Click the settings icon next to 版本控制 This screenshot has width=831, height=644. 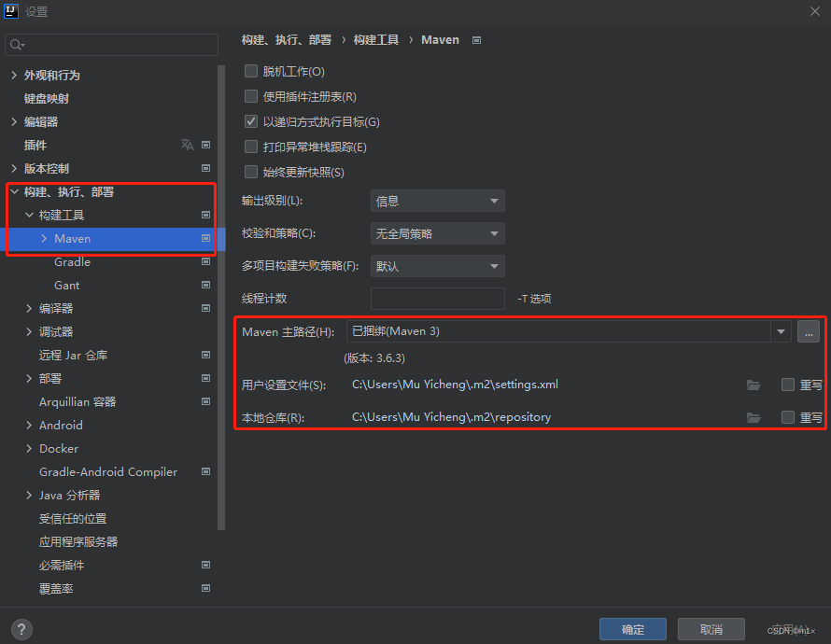(x=205, y=168)
